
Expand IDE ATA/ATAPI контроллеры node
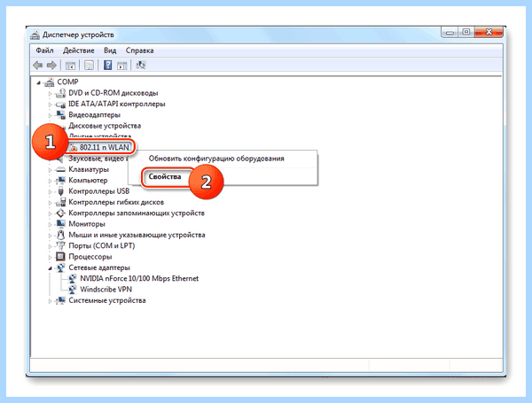50,105
